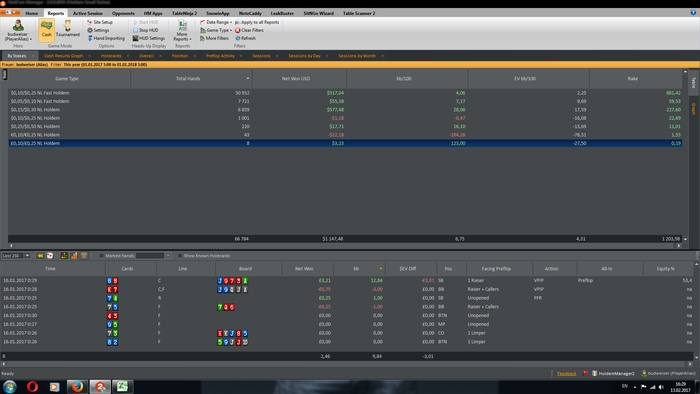The image size is (700, 394).
Task: Sort hands by the Facing Preflop column
Action: [499, 269]
